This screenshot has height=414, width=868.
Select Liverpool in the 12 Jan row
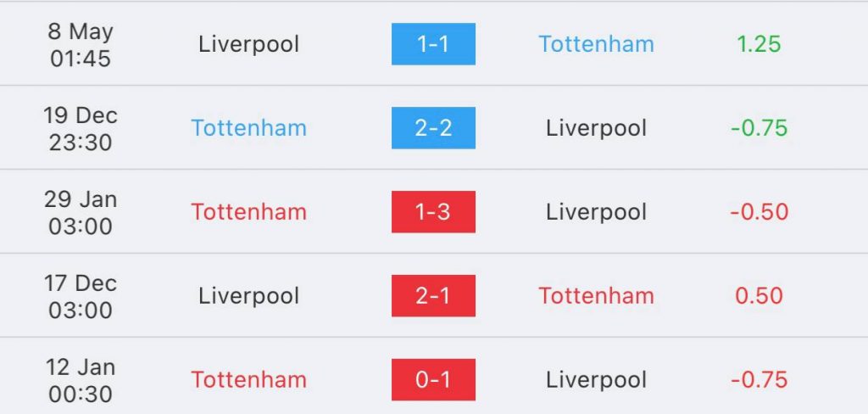[596, 380]
